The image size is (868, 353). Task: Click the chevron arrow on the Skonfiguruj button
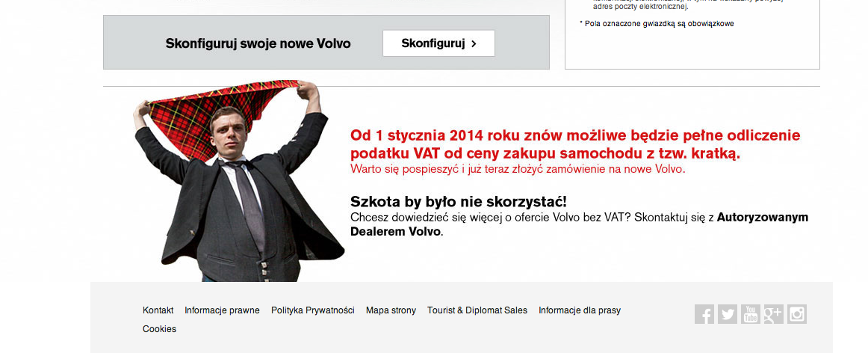(x=474, y=44)
